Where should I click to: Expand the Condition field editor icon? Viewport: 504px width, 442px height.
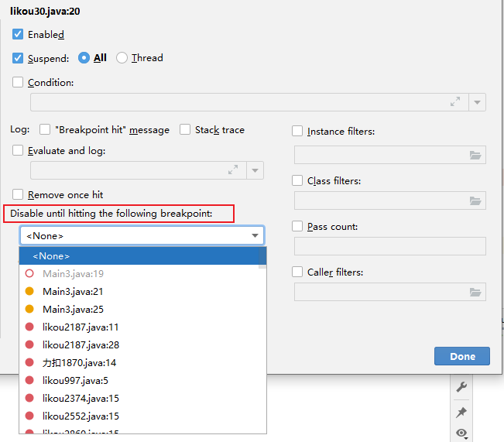coord(455,102)
